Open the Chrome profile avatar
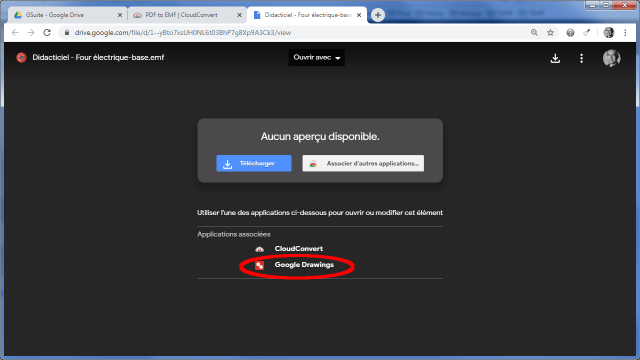This screenshot has height=360, width=640. 609,33
